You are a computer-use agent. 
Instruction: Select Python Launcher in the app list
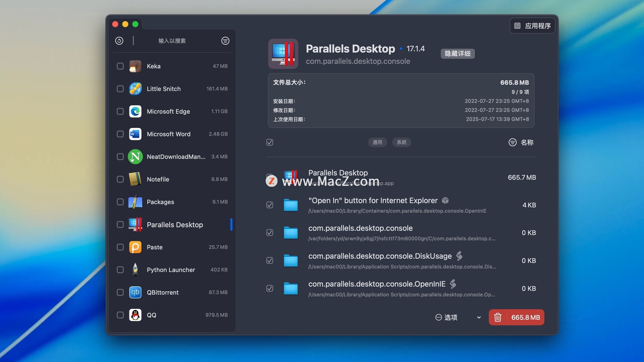pos(172,270)
